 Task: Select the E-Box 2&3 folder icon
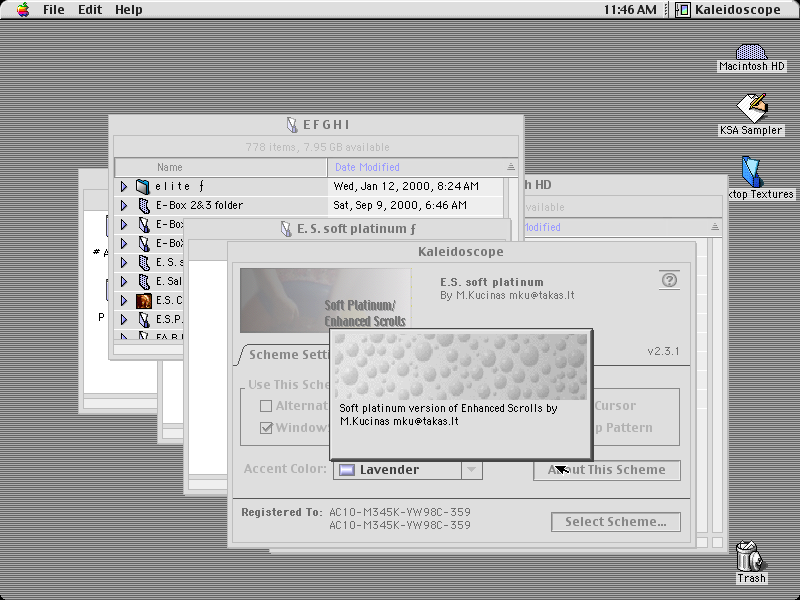click(x=144, y=205)
